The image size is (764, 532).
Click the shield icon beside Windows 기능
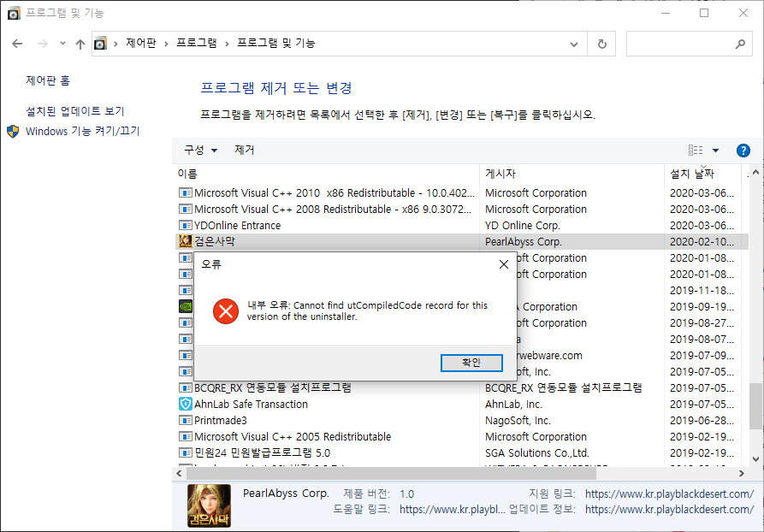[13, 131]
